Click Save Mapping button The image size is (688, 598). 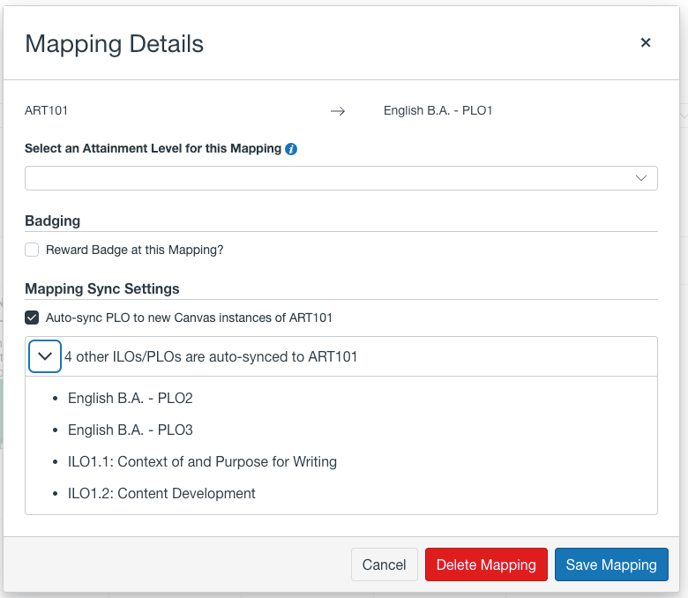click(x=611, y=564)
